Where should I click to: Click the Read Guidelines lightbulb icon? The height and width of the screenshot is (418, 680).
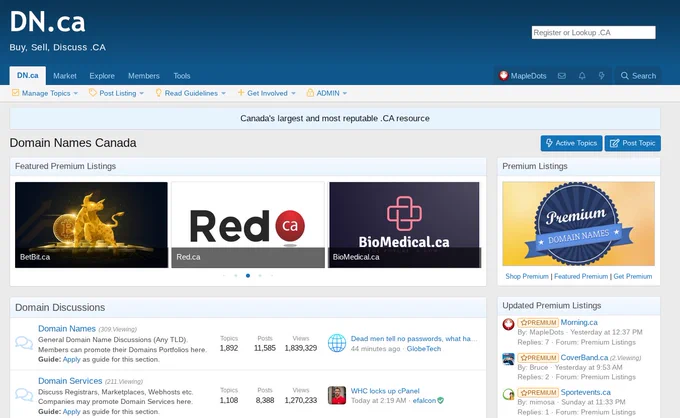(x=158, y=93)
